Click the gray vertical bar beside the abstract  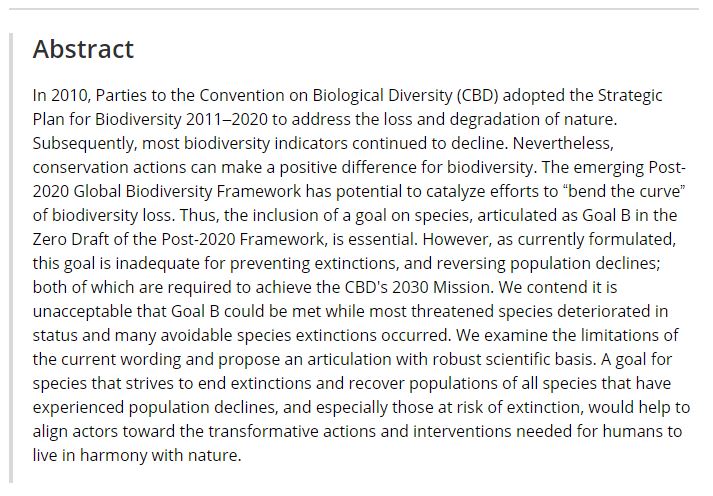(x=12, y=258)
